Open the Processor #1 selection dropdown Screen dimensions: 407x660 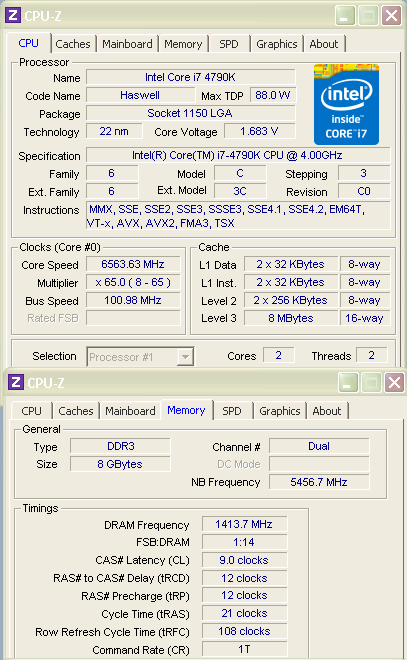[x=185, y=357]
